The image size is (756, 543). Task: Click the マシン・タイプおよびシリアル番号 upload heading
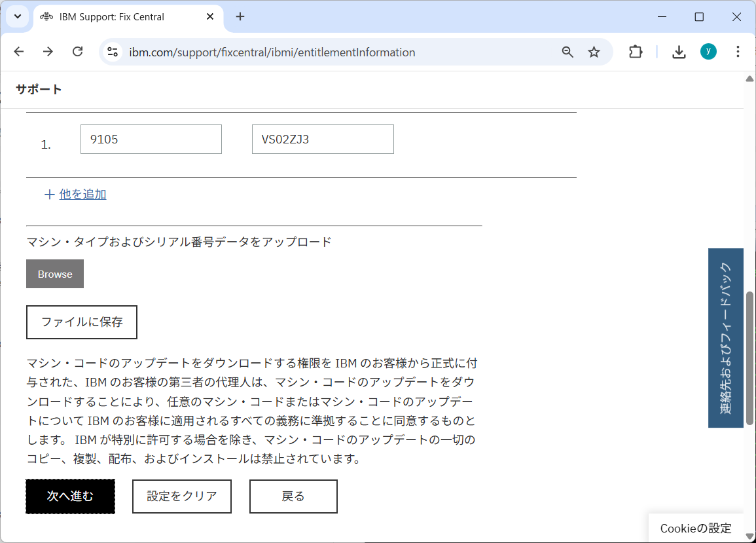[179, 241]
